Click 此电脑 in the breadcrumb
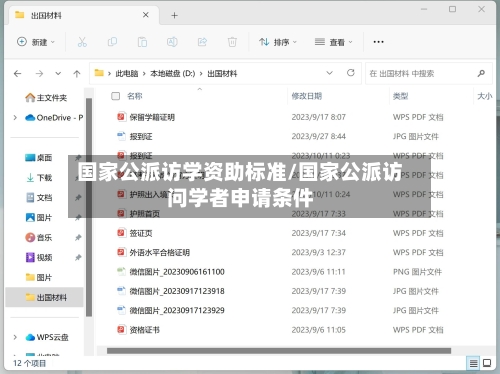Image resolution: width=500 pixels, height=374 pixels. coord(127,73)
